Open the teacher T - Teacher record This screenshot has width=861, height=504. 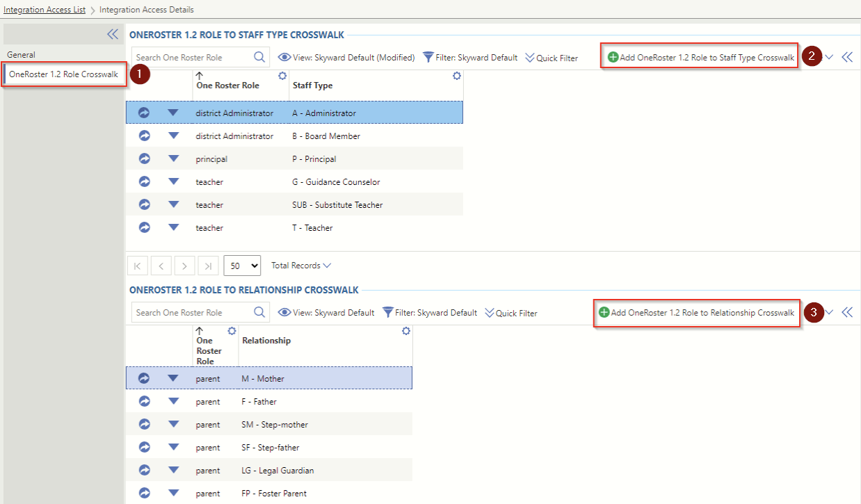[144, 227]
